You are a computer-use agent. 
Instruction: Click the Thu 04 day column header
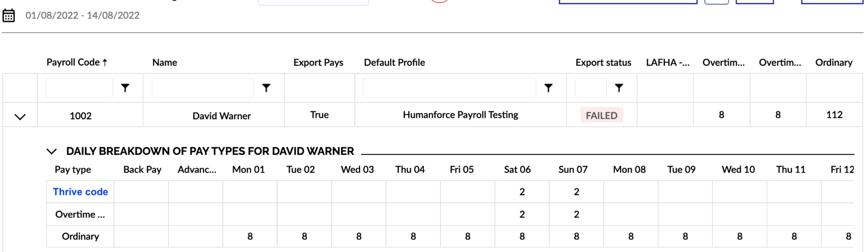[x=410, y=169]
